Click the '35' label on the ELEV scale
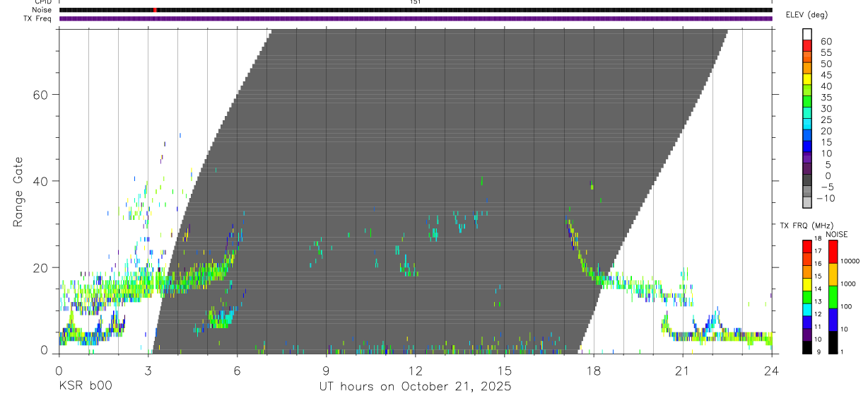 pyautogui.click(x=826, y=98)
